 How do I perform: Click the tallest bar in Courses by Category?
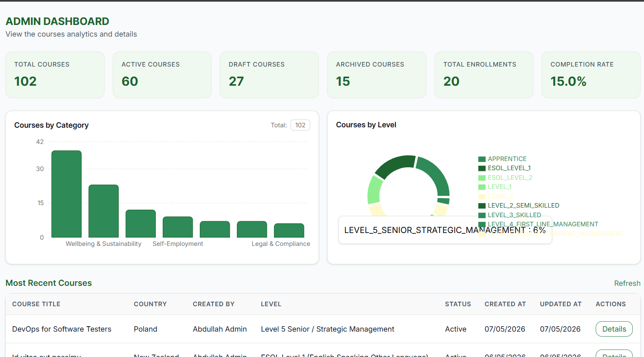click(67, 194)
